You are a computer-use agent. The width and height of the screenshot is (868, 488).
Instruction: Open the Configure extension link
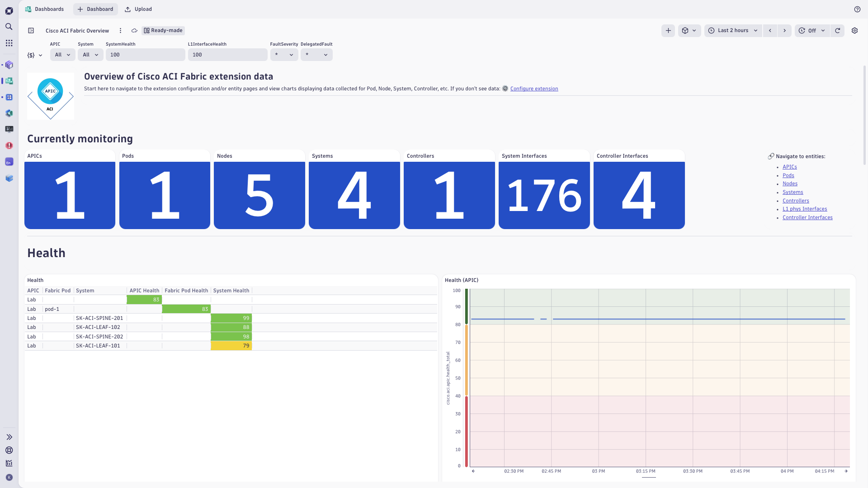pos(534,89)
